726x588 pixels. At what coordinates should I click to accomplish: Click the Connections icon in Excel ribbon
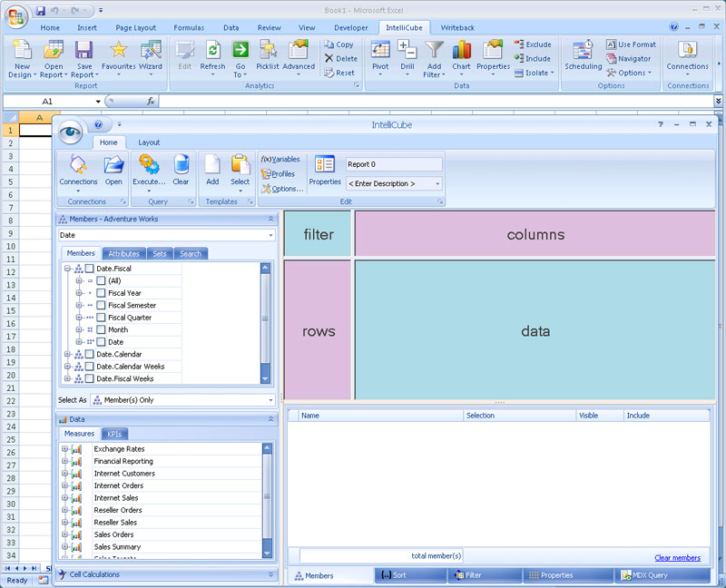(x=687, y=50)
